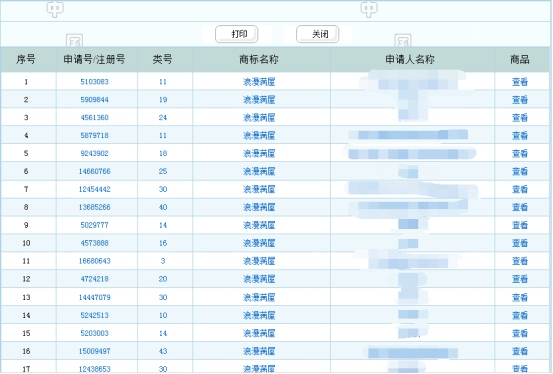Viewport: 553px width, 374px height.
Task: Open application number 5103083
Action: pos(95,82)
